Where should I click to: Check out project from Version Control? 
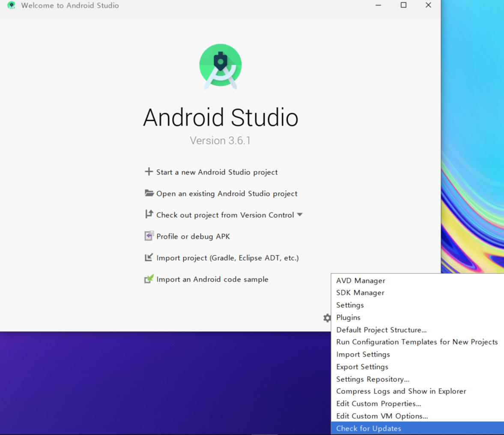click(x=225, y=215)
